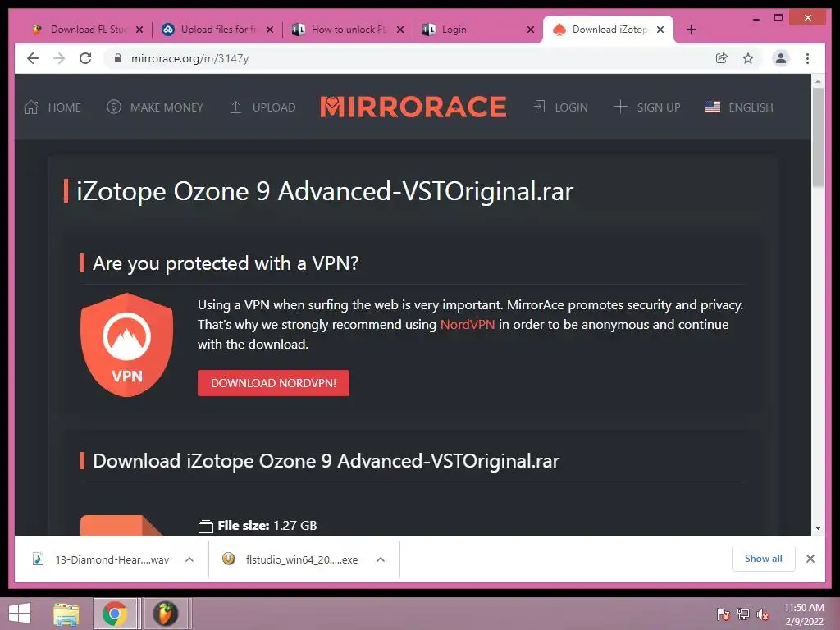Click the page vertical scrollbar thumb
The image size is (840, 630).
(x=818, y=137)
